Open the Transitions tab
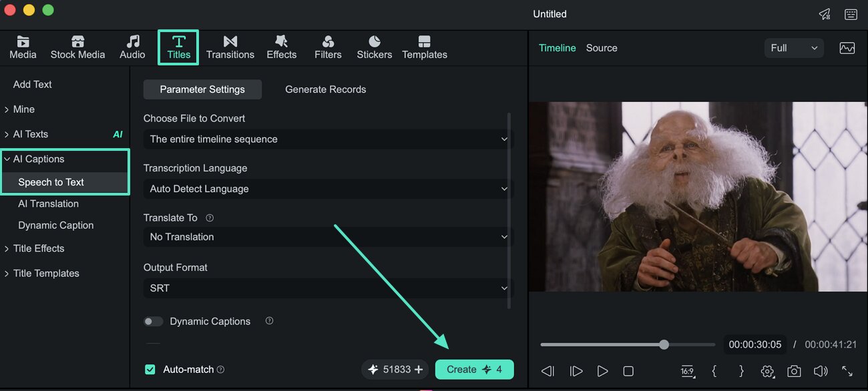The height and width of the screenshot is (391, 868). (230, 47)
